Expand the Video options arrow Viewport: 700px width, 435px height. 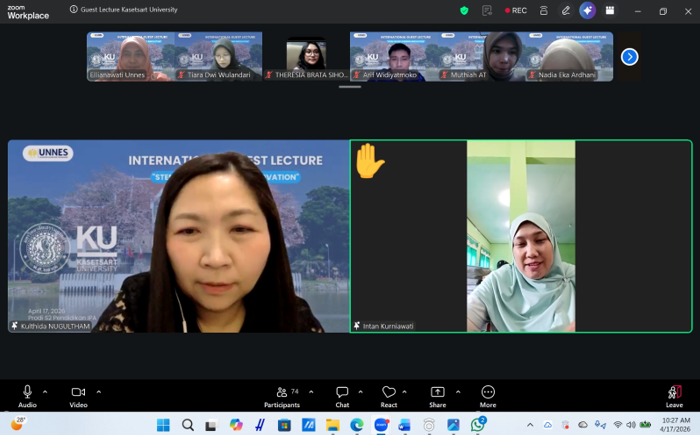[98, 391]
